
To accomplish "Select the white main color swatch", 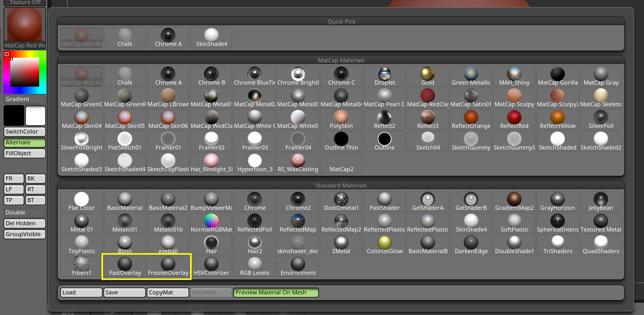I will [36, 115].
